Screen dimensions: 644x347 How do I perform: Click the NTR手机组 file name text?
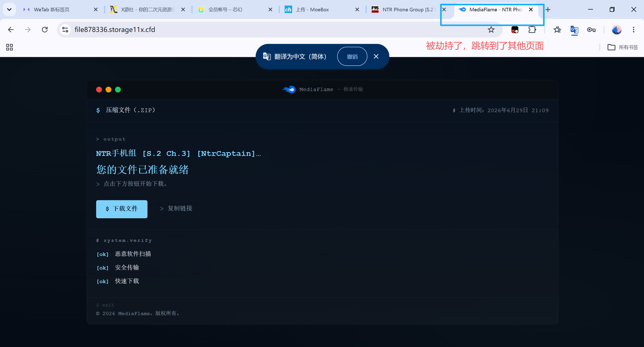(x=178, y=153)
